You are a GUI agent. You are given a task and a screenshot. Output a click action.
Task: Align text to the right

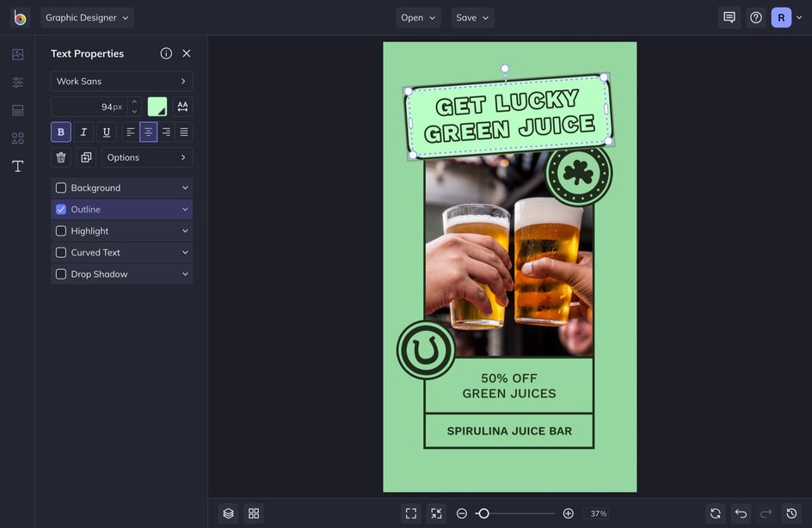click(x=166, y=132)
